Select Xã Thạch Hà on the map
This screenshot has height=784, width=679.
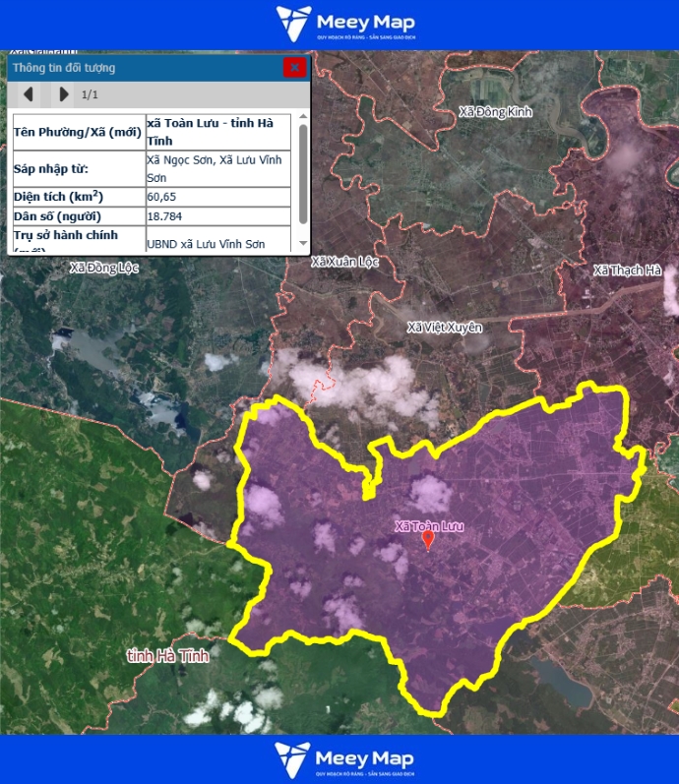point(627,270)
